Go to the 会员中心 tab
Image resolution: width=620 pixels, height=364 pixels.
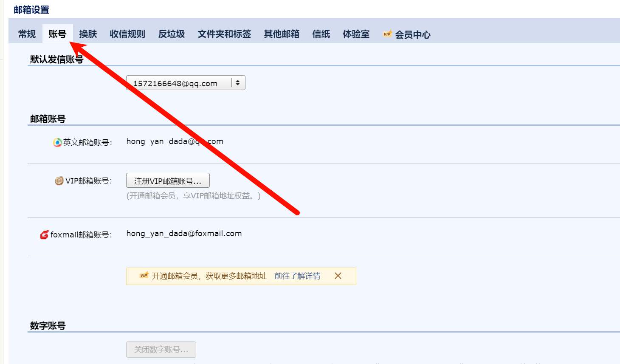click(413, 34)
